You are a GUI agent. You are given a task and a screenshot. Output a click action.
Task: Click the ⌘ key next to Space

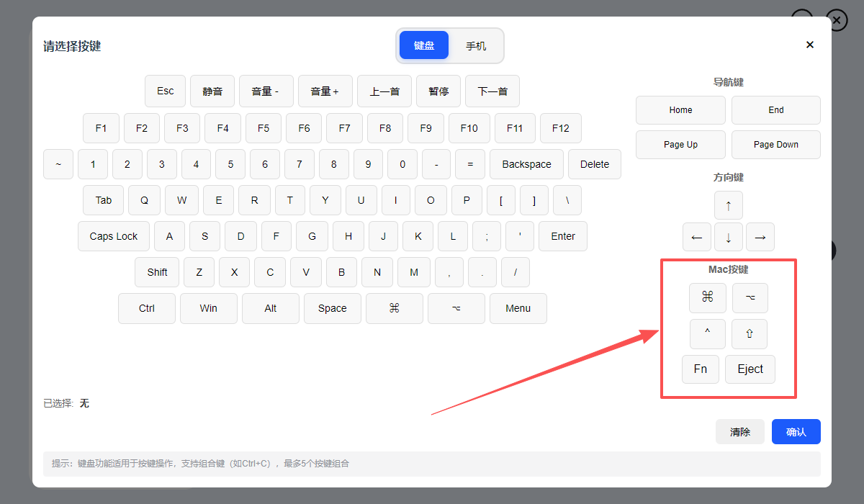click(394, 308)
